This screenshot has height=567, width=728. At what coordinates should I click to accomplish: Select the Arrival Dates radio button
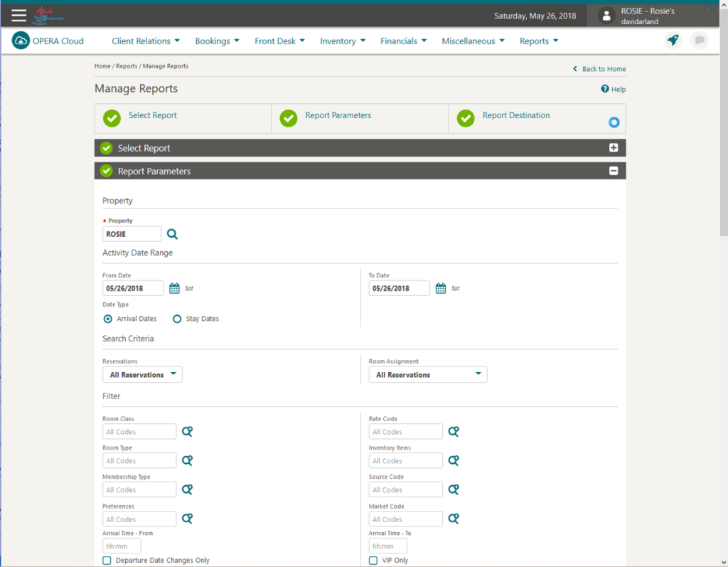pos(108,319)
